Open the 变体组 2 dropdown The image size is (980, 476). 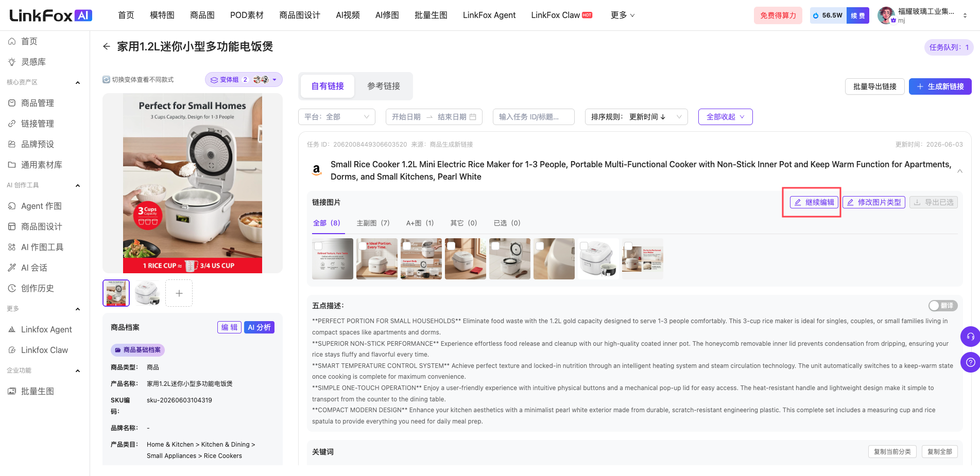244,80
